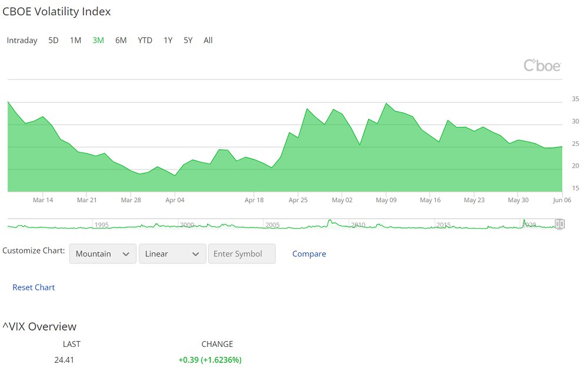Click the 1995 marker on navigator timeline

pos(102,225)
